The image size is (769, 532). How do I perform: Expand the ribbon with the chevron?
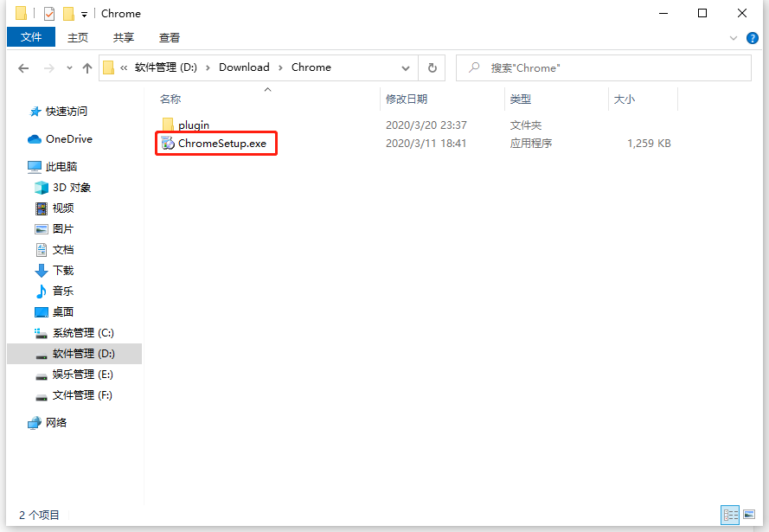[x=734, y=38]
